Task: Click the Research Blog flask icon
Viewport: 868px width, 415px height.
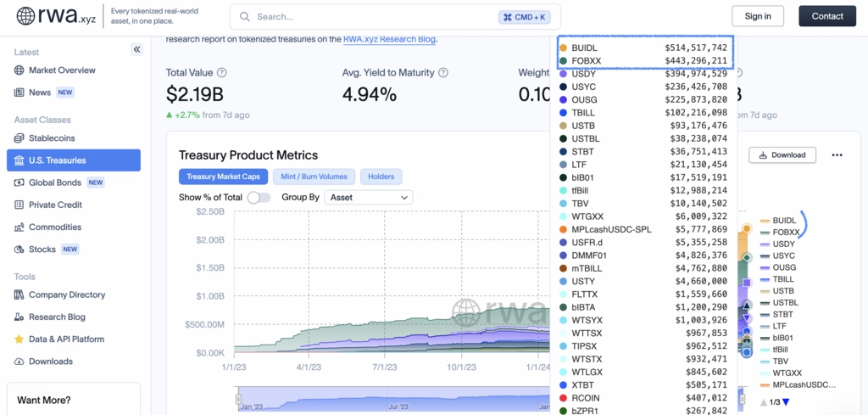Action: pyautogui.click(x=19, y=317)
